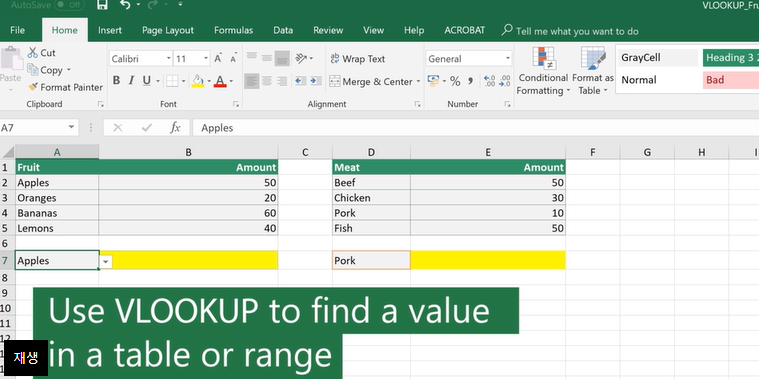Click Tell me what you want to do
759x379 pixels.
pyautogui.click(x=570, y=31)
